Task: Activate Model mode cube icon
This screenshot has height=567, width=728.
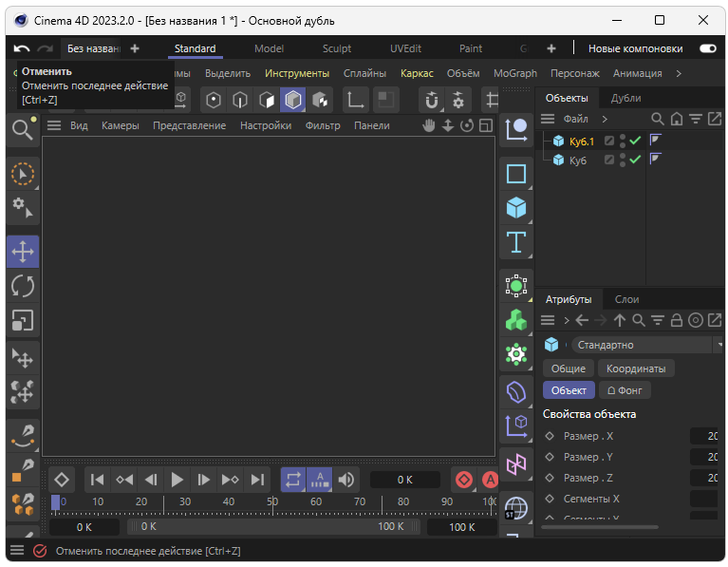Action: [x=293, y=100]
